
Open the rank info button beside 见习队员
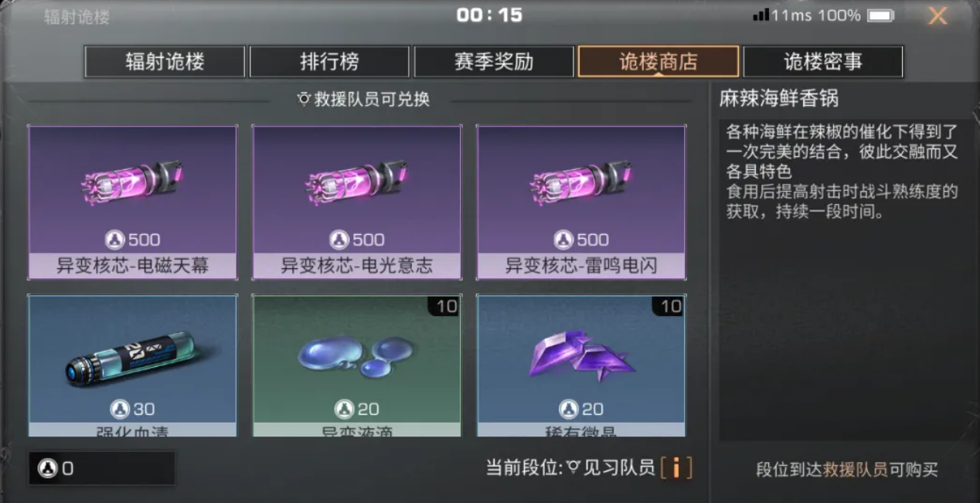coord(676,467)
